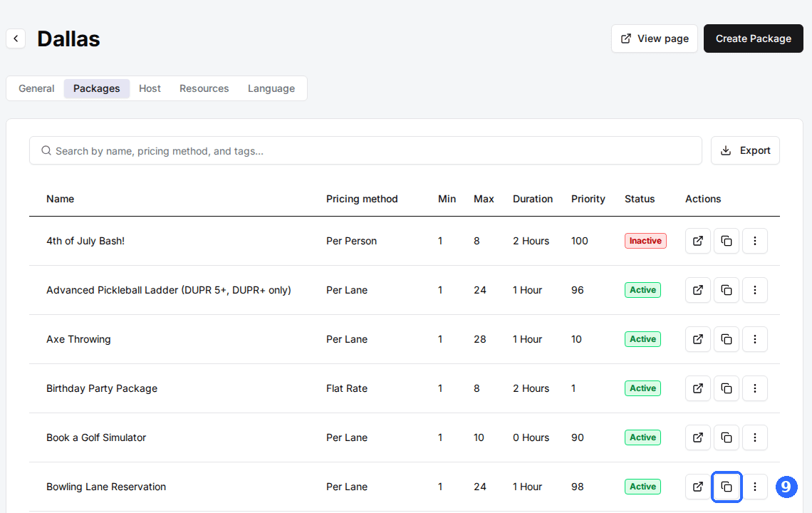Viewport: 812px width, 513px height.
Task: Open more options for Birthday Party Package
Action: 754,388
